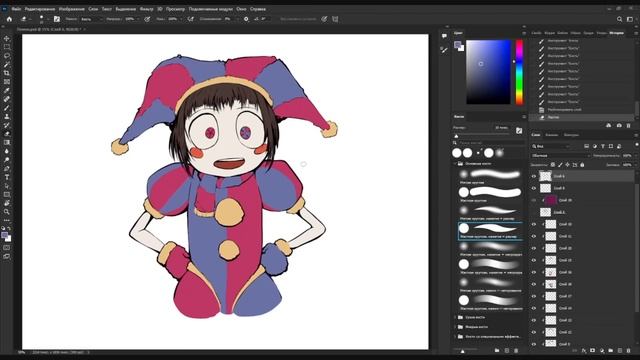Select the Healing Brush tool
Viewport: 640px width, 360px height.
(7, 99)
